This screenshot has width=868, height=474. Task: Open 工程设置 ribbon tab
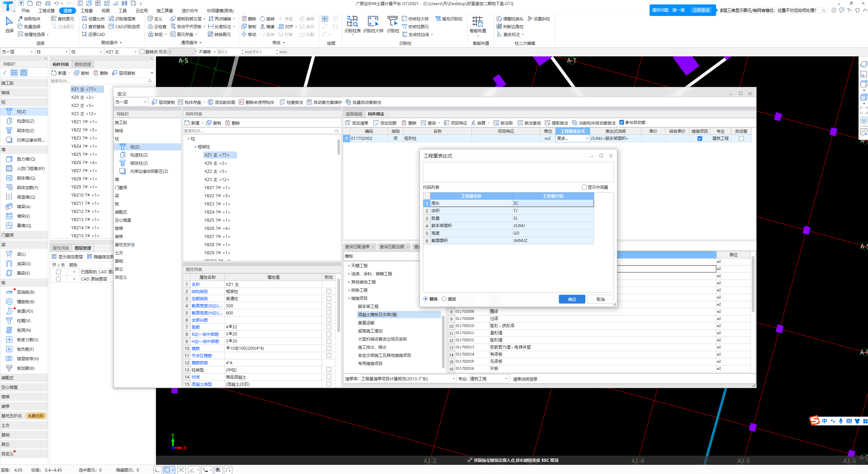pos(47,11)
